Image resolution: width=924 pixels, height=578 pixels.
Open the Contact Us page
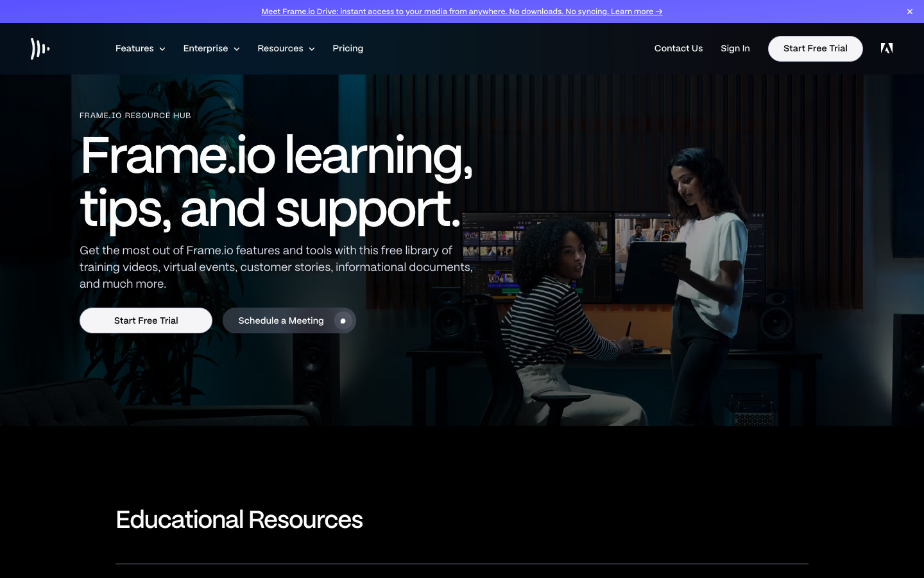coord(678,49)
